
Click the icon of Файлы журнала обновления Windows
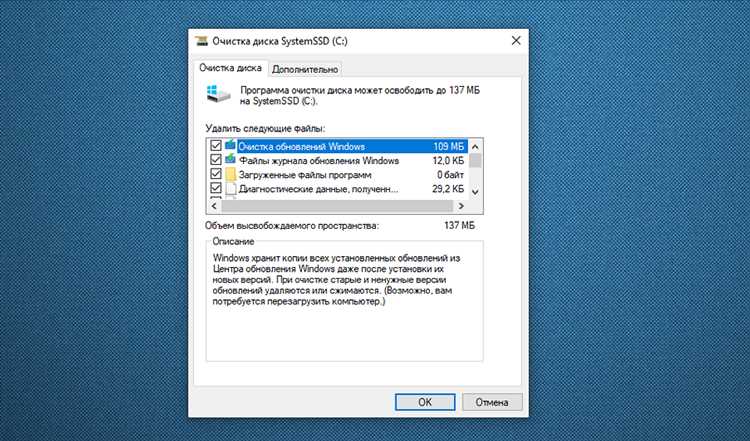[x=231, y=159]
